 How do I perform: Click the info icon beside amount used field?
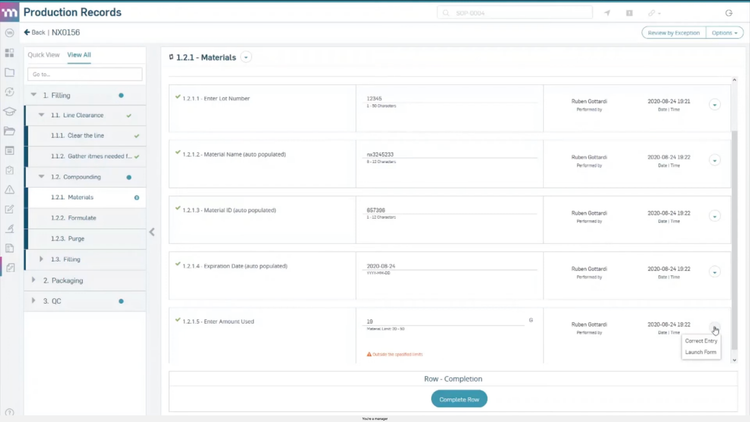pyautogui.click(x=531, y=321)
